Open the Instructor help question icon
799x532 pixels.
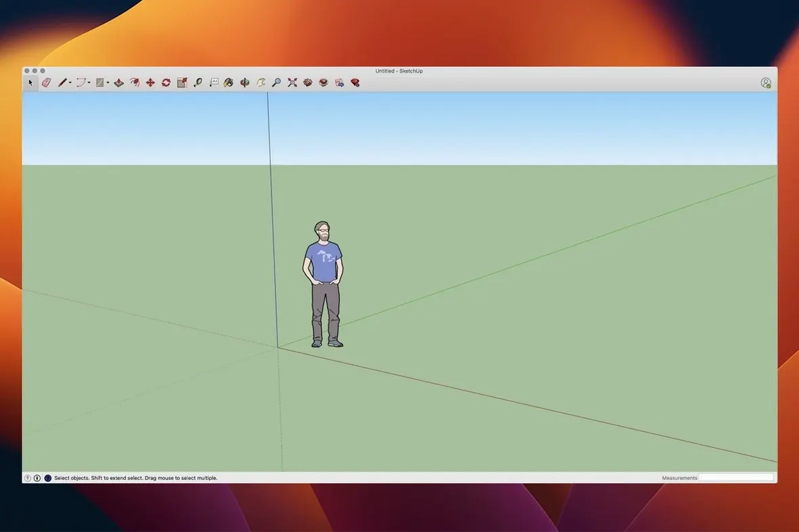point(48,478)
